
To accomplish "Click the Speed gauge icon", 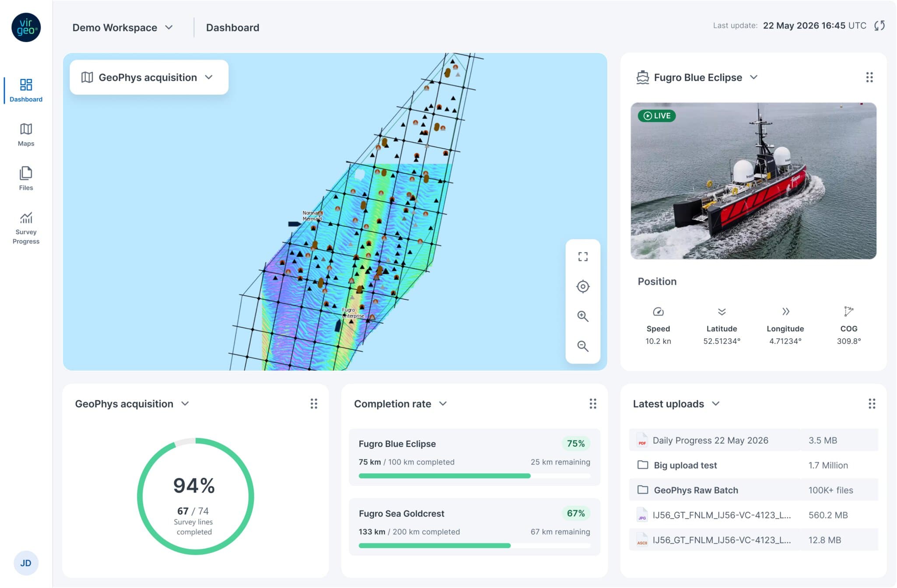I will [658, 311].
